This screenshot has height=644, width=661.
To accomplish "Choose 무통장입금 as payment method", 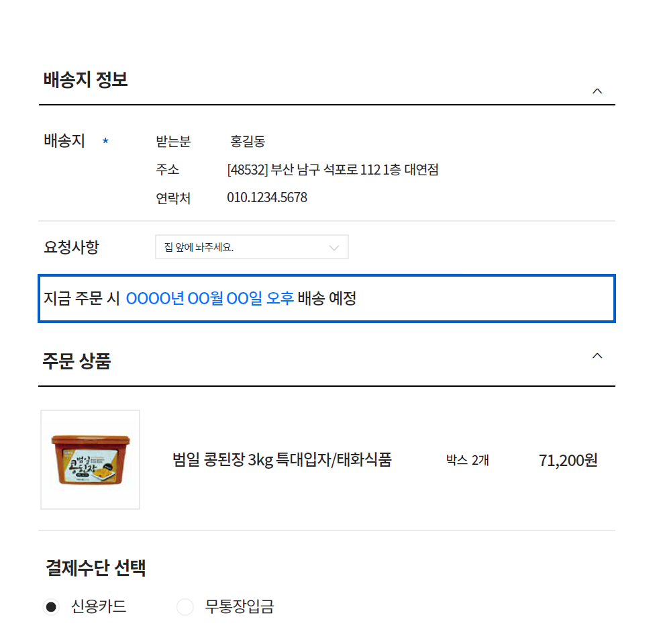I will point(185,608).
